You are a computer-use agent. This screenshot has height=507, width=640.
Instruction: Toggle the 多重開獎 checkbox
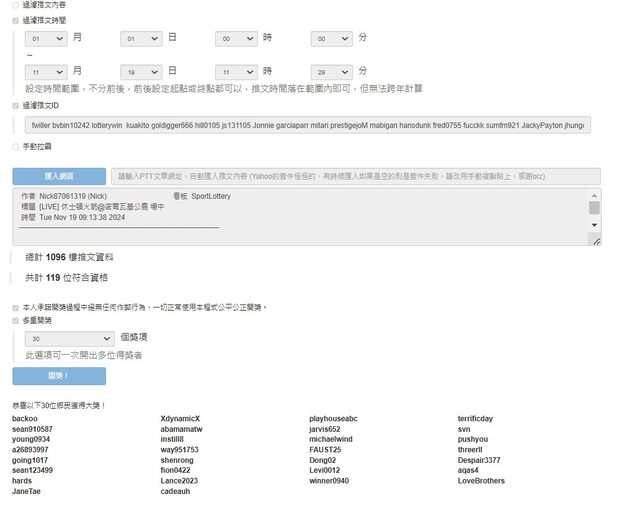tap(15, 321)
